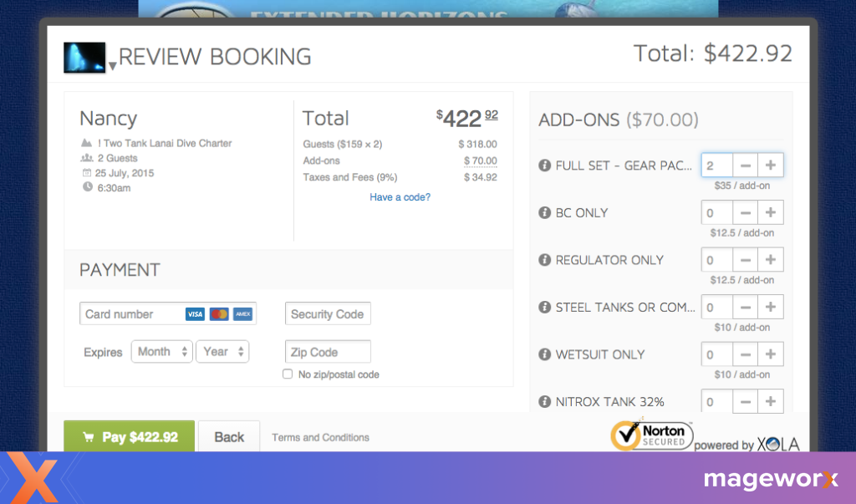This screenshot has height=504, width=856.
Task: Click the $ 34.92 taxes amount
Action: (x=481, y=177)
